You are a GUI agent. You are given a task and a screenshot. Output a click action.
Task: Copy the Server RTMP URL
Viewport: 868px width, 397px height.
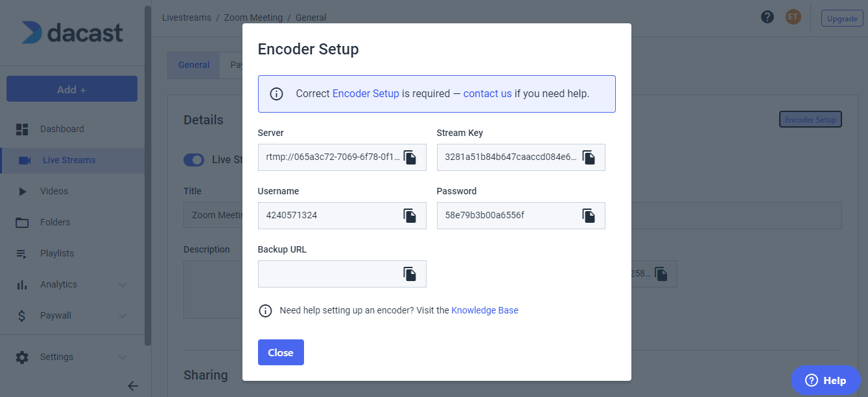pos(410,157)
